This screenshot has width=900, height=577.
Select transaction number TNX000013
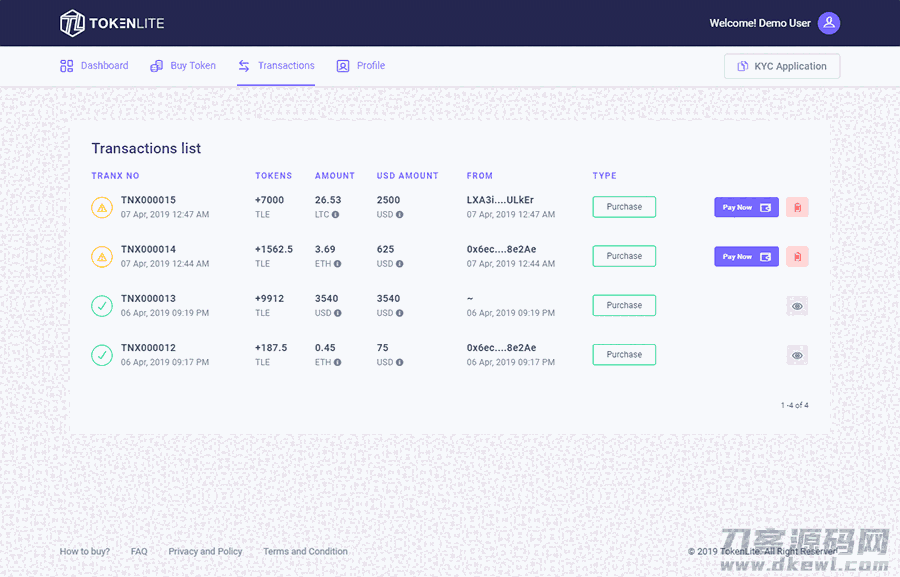(x=148, y=299)
